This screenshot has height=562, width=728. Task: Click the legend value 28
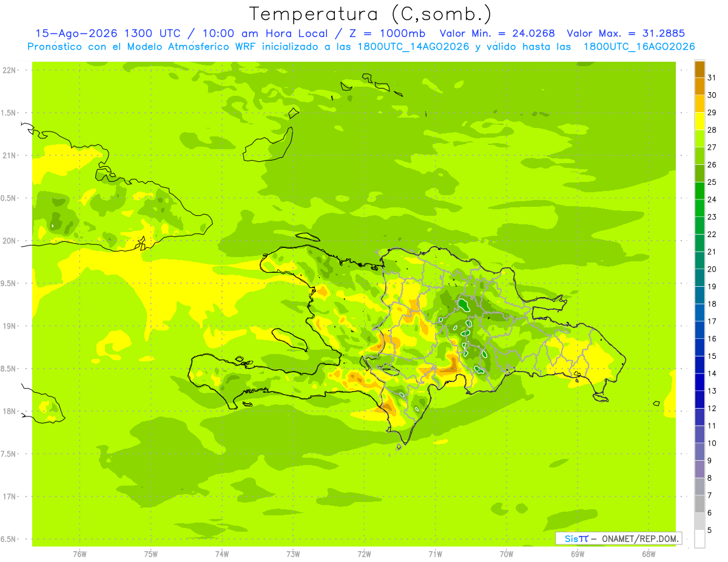point(712,130)
